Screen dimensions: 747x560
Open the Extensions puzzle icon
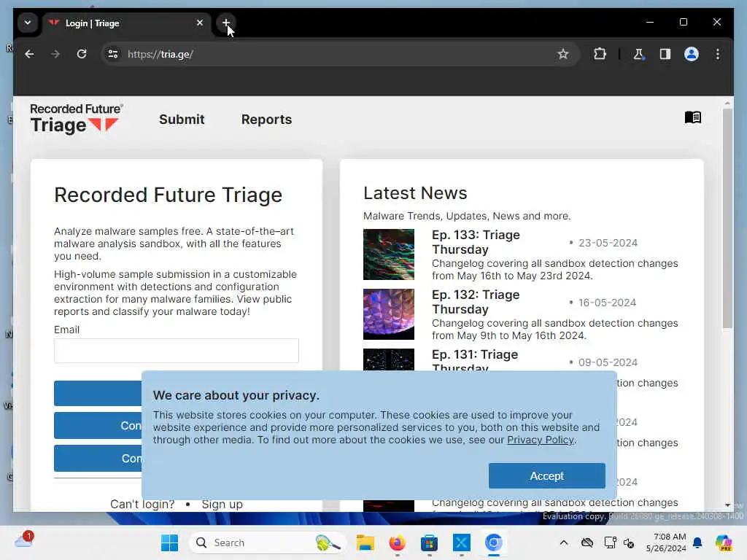(x=600, y=54)
